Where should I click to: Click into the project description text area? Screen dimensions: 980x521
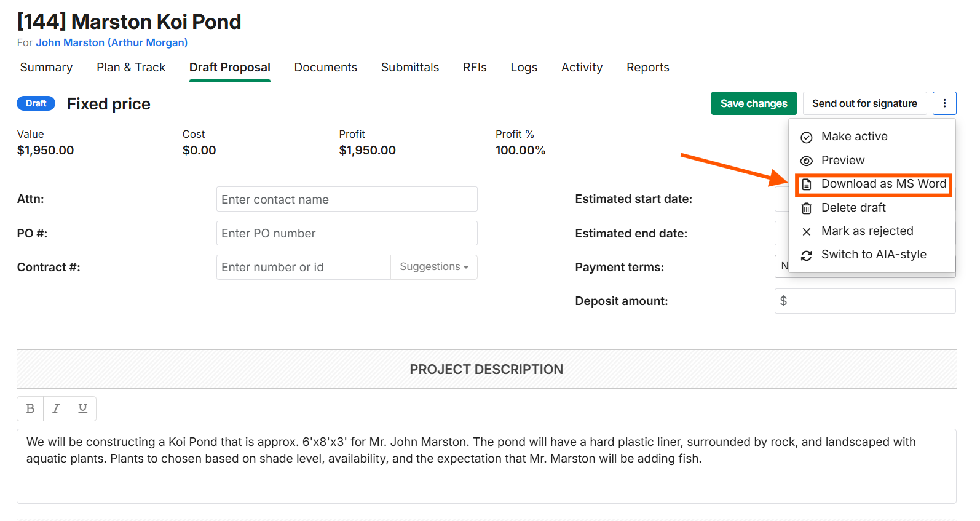[x=486, y=466]
